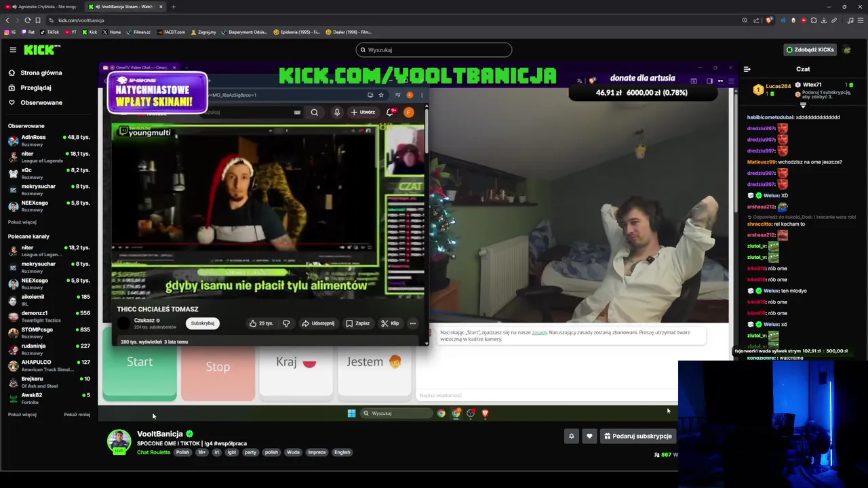Click VooltBanicja channel name heading
Viewport: 868px width, 488px height.
pyautogui.click(x=160, y=434)
